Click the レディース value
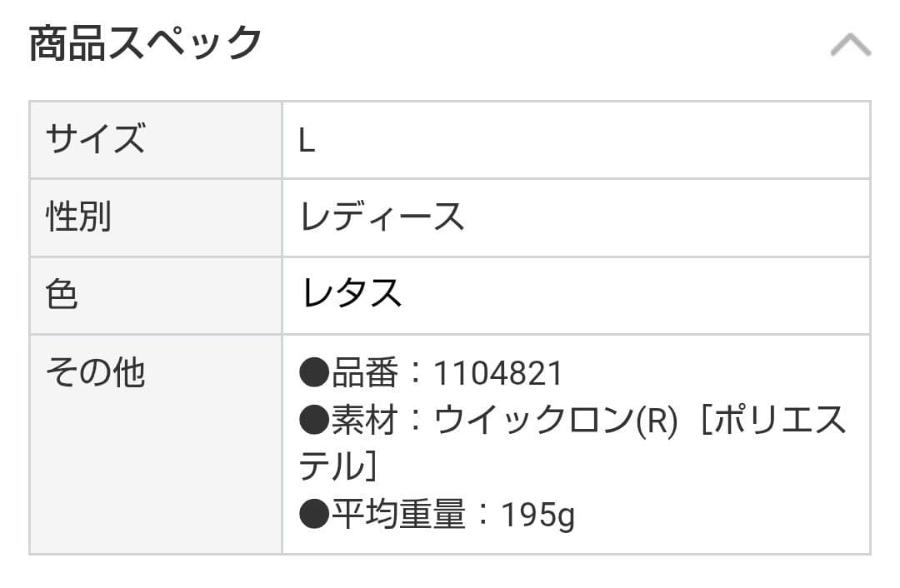The width and height of the screenshot is (900, 588). [382, 217]
